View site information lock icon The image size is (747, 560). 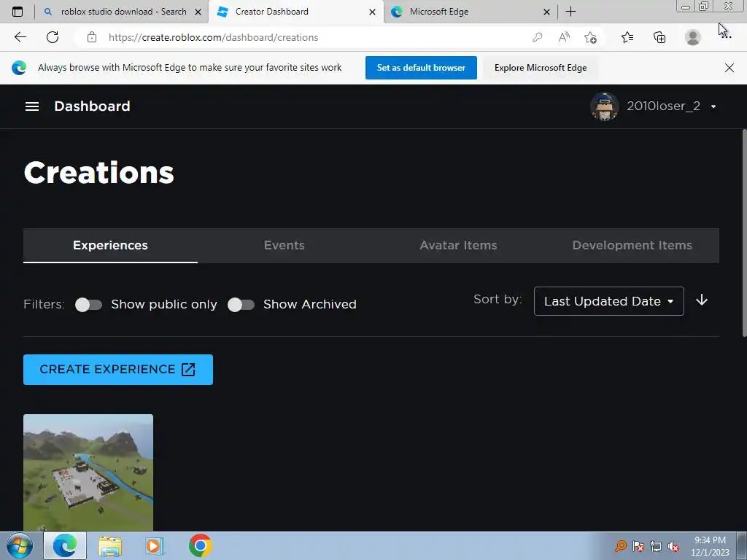[x=92, y=37]
